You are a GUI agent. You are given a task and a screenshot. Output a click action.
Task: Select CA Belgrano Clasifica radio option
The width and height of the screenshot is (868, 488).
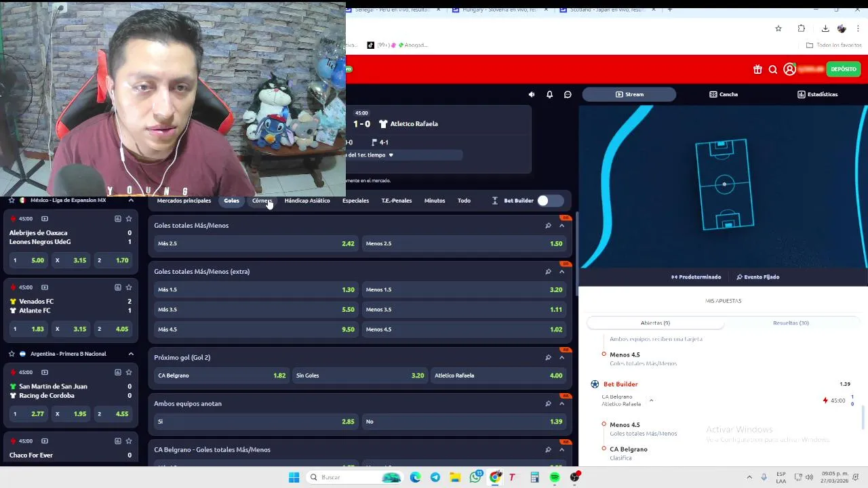coord(604,449)
